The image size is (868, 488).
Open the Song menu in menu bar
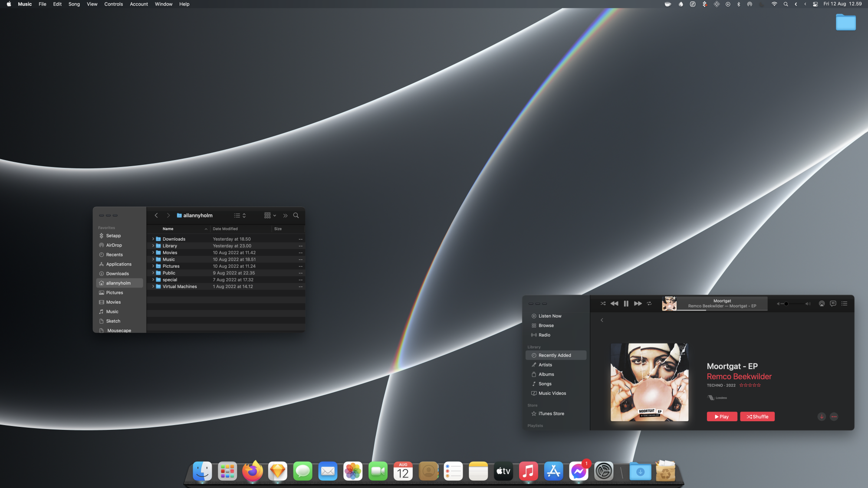point(74,4)
